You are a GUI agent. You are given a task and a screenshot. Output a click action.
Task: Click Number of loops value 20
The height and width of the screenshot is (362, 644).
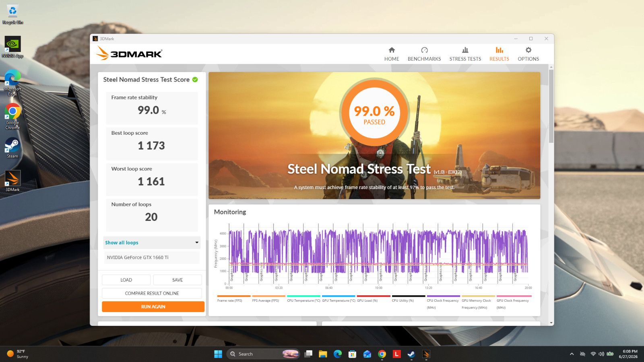(151, 217)
